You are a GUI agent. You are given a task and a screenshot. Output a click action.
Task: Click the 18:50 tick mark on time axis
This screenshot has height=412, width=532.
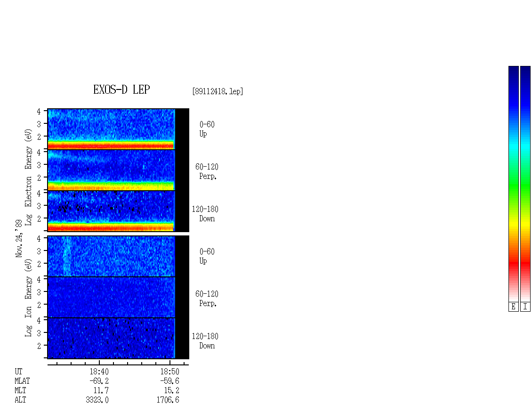(x=169, y=363)
